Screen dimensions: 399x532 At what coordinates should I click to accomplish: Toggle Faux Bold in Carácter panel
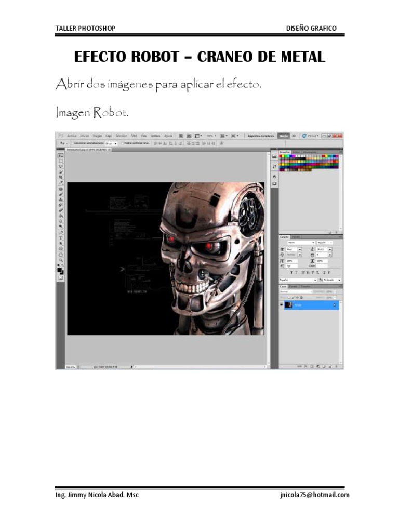tap(291, 272)
